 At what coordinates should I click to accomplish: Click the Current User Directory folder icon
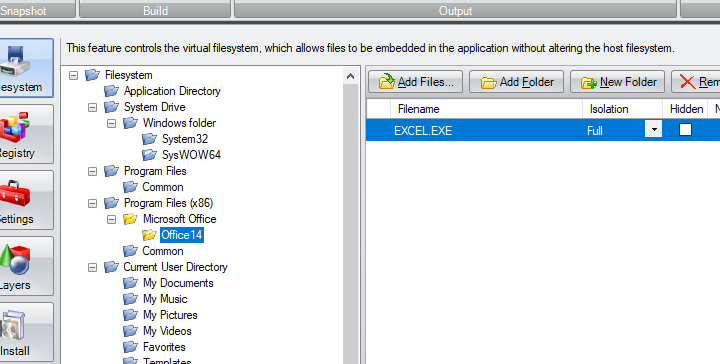click(111, 267)
